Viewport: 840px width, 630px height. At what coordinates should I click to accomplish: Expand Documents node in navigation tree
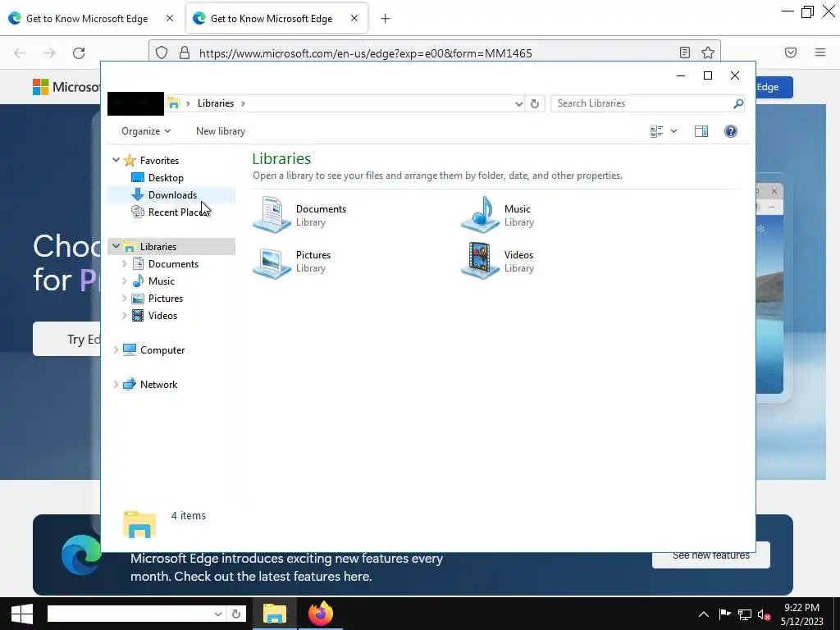pyautogui.click(x=125, y=263)
